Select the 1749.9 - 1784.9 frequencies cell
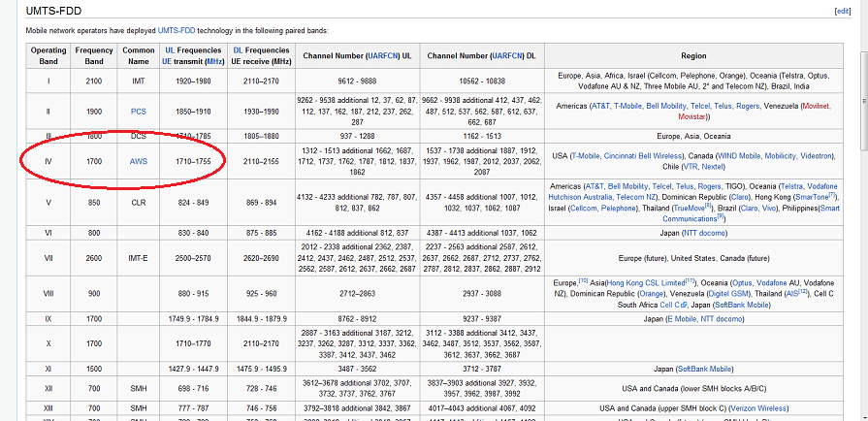The image size is (868, 421). [x=193, y=319]
